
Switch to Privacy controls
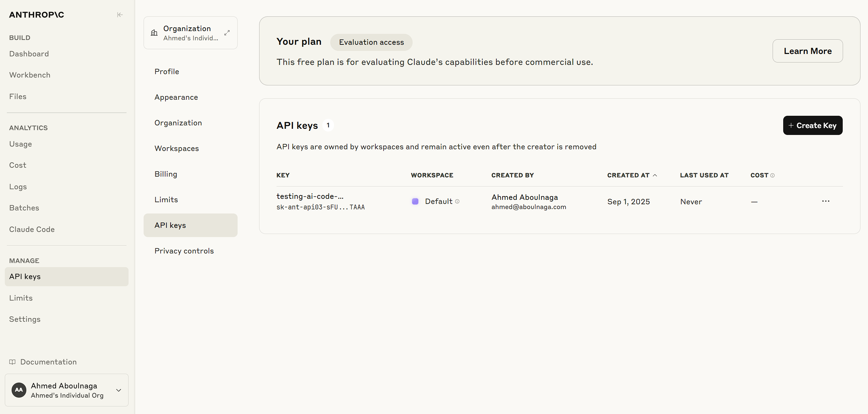[x=184, y=250]
